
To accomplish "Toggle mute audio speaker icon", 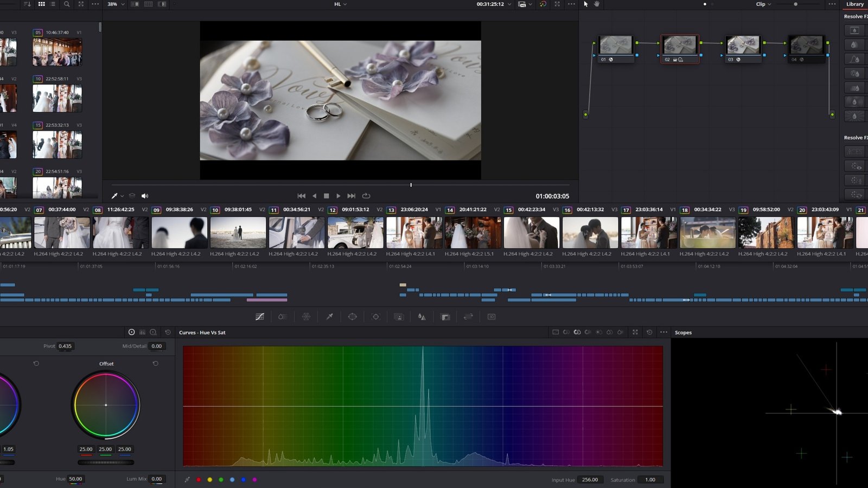I will (x=145, y=196).
